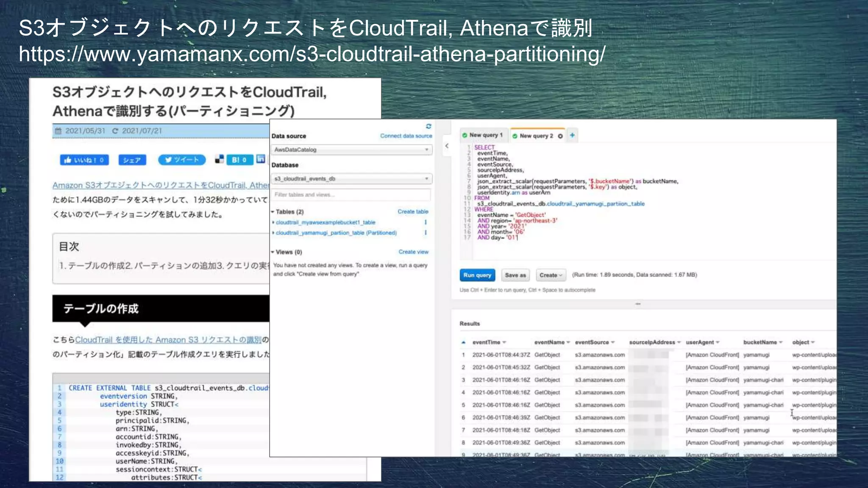Image resolution: width=868 pixels, height=488 pixels.
Task: Open the bucketName column sort arrow
Action: tap(781, 342)
